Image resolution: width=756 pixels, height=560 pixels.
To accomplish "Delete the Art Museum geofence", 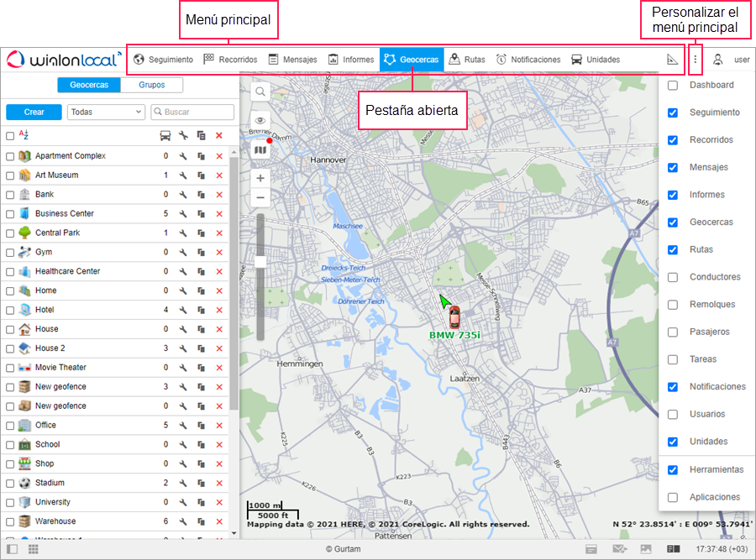I will 219,175.
